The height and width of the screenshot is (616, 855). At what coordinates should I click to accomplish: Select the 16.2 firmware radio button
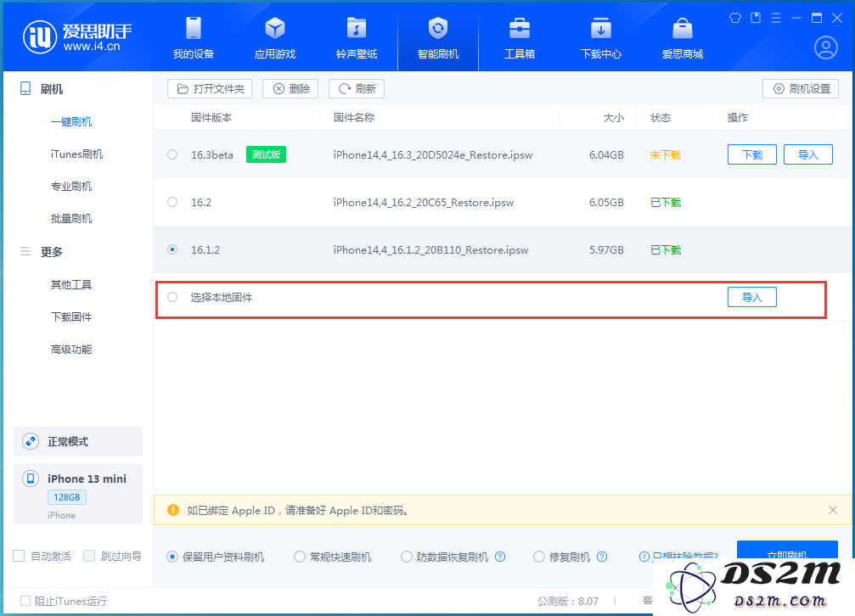172,202
